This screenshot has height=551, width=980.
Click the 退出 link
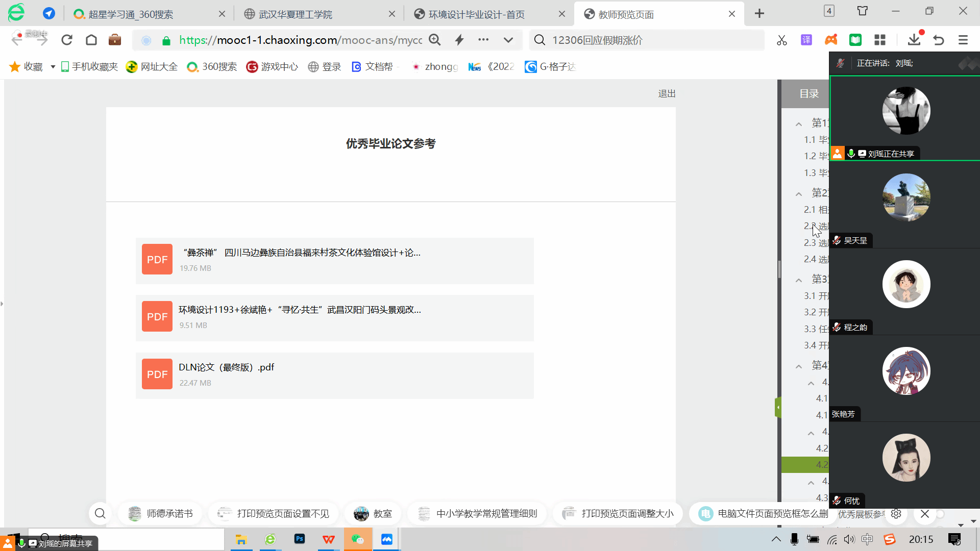(667, 94)
